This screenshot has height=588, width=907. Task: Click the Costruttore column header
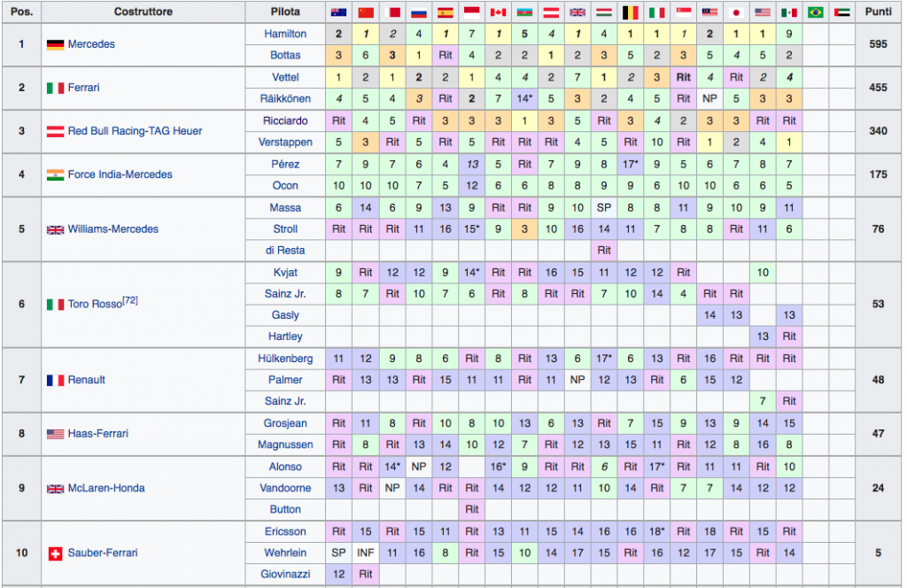143,12
